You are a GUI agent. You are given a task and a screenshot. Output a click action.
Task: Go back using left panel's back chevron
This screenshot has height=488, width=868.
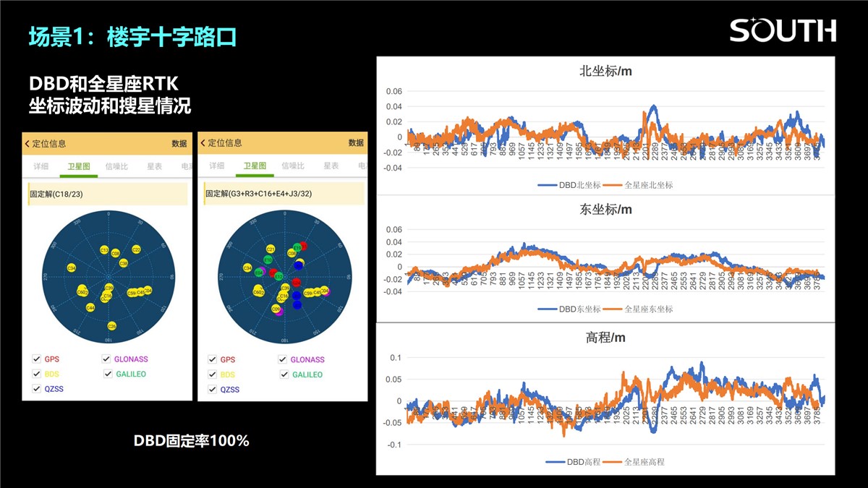[27, 143]
